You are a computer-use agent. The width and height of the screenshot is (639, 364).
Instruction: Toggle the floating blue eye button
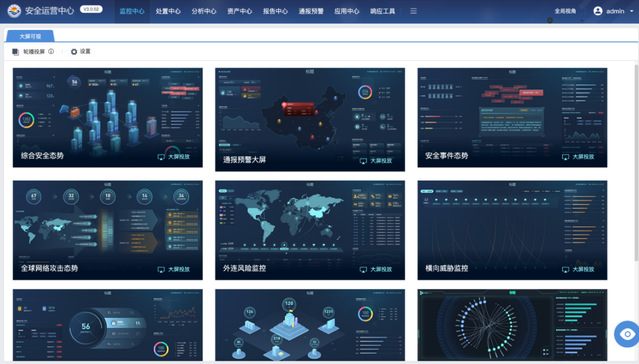(x=627, y=334)
